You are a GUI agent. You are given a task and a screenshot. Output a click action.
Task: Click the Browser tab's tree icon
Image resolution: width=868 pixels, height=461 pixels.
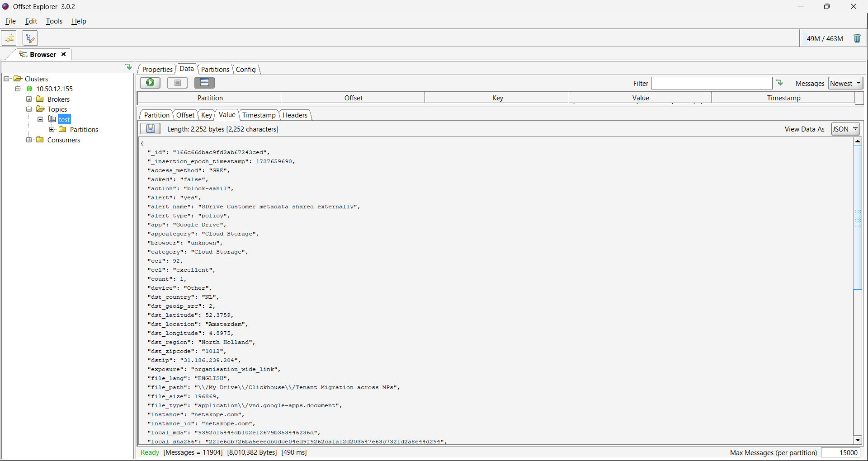pyautogui.click(x=23, y=54)
